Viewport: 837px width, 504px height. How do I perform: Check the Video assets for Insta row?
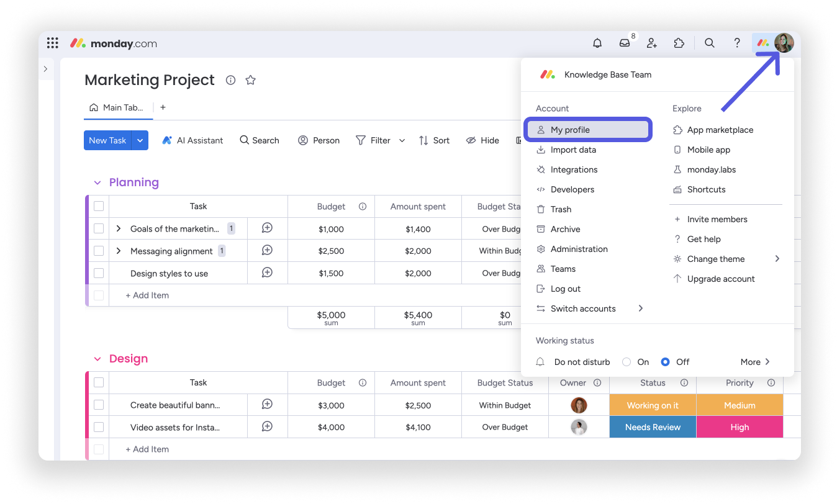click(x=99, y=427)
